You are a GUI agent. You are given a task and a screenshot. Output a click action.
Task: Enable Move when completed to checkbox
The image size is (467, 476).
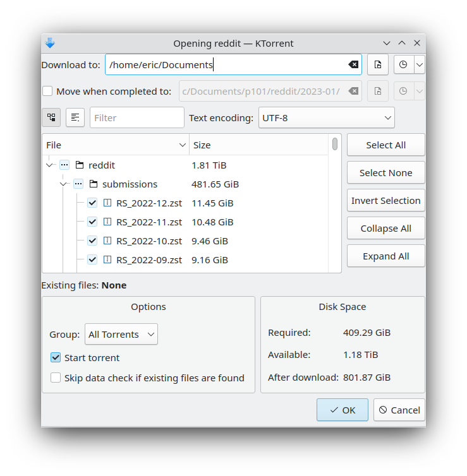point(47,91)
